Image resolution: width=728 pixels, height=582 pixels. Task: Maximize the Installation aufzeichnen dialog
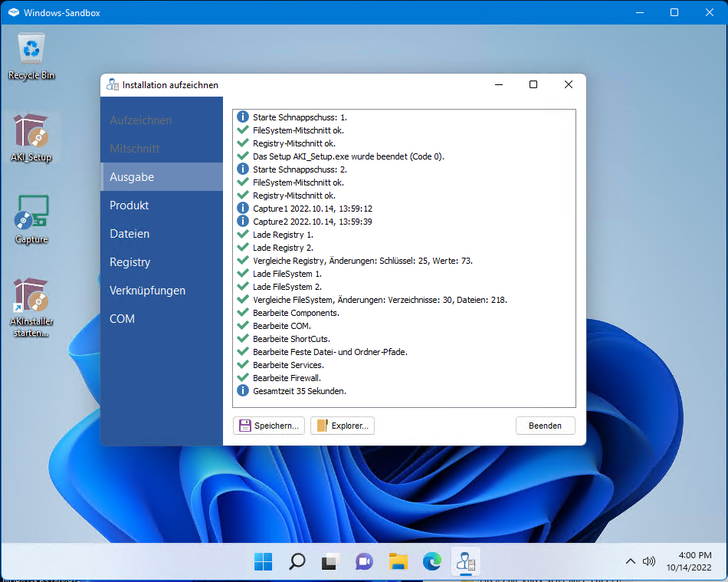pyautogui.click(x=533, y=84)
